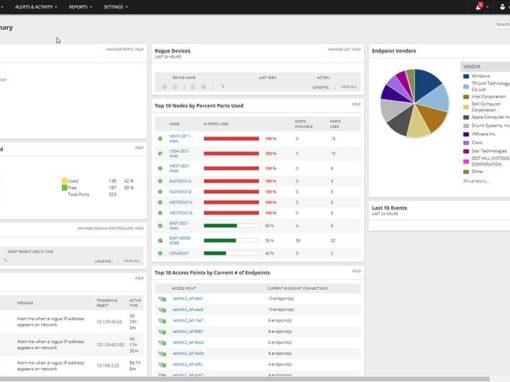Go to next page in Rogue Devices pager

click(193, 87)
